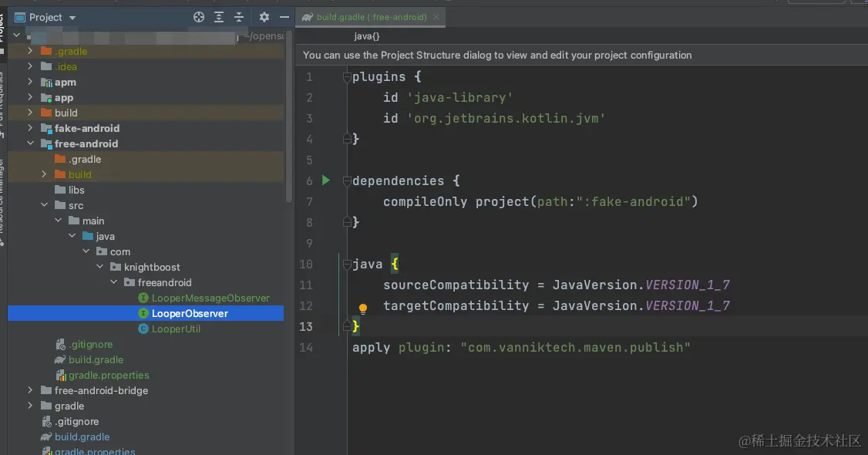Expand the top-level build folder

30,113
